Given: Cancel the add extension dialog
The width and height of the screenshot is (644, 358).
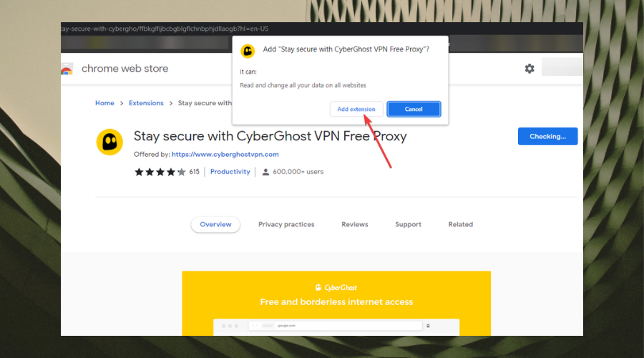Looking at the screenshot, I should tap(414, 109).
